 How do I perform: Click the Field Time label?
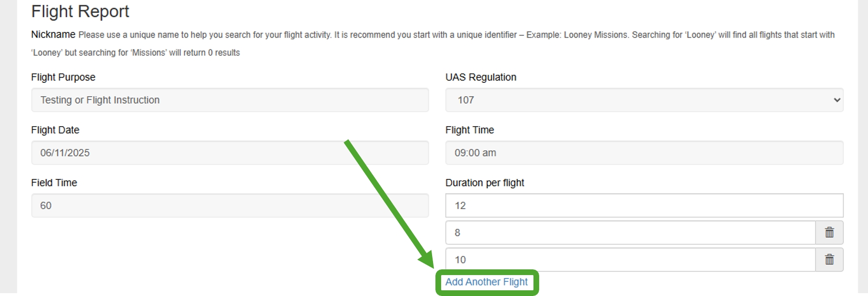54,183
